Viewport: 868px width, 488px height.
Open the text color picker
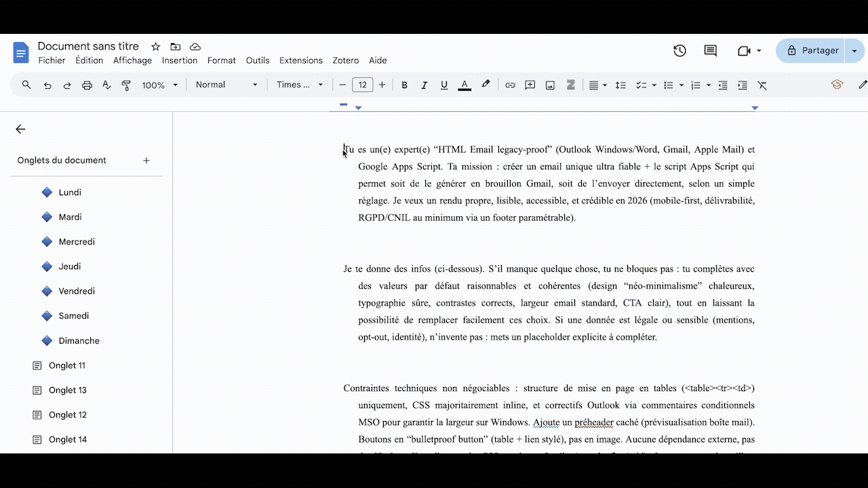pyautogui.click(x=465, y=85)
